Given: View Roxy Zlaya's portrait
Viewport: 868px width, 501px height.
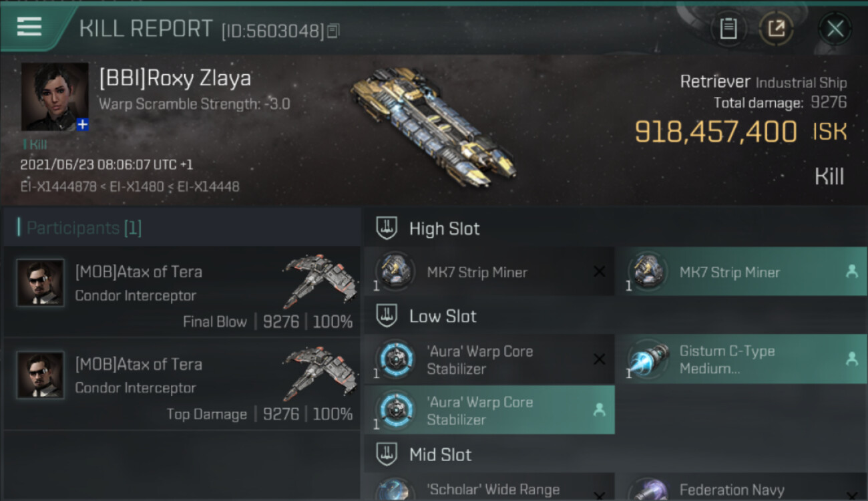Looking at the screenshot, I should pos(55,96).
